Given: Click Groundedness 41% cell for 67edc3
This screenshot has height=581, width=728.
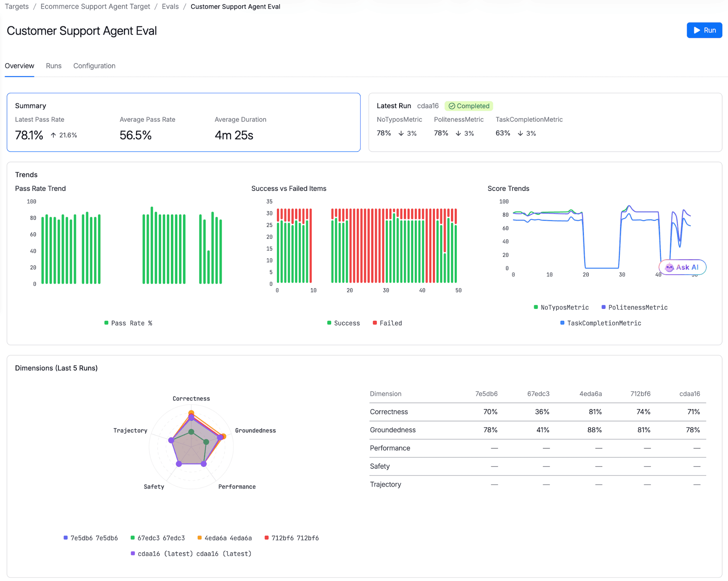Looking at the screenshot, I should coord(543,430).
